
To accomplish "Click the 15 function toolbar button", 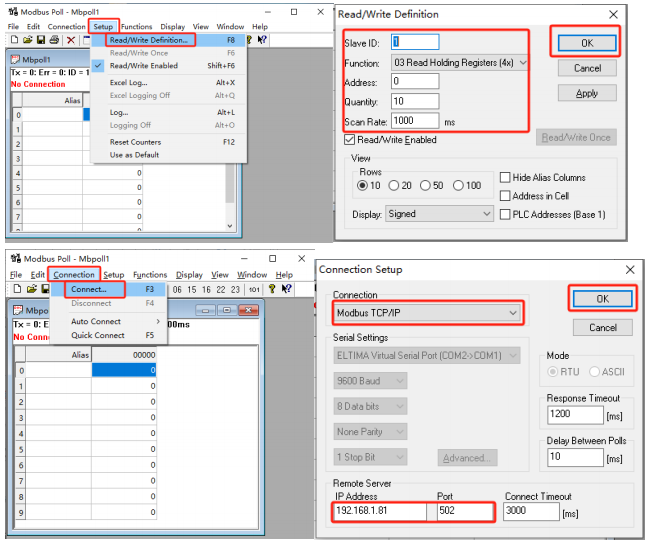I will pyautogui.click(x=192, y=290).
